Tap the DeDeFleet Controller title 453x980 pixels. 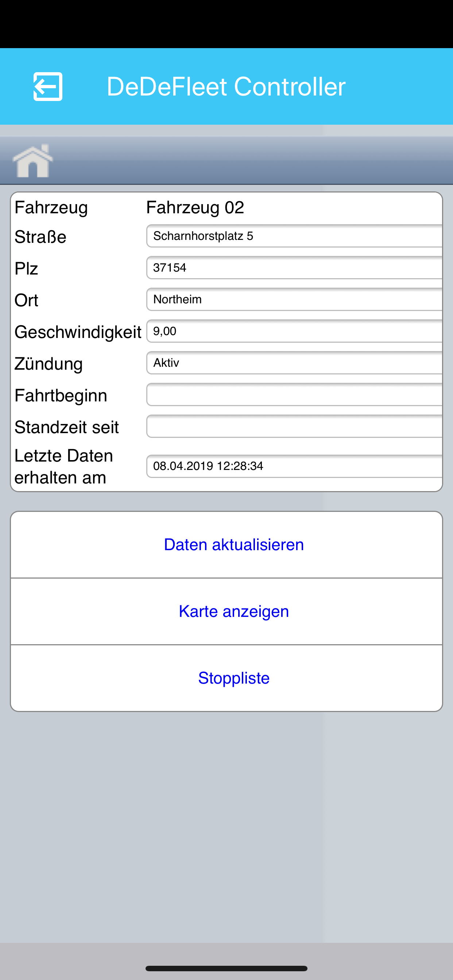click(226, 86)
